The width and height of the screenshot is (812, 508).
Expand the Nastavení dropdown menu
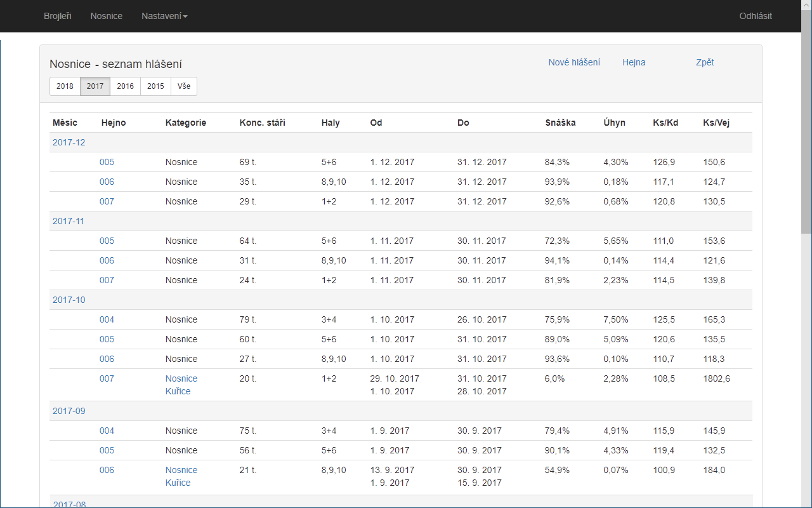tap(164, 16)
